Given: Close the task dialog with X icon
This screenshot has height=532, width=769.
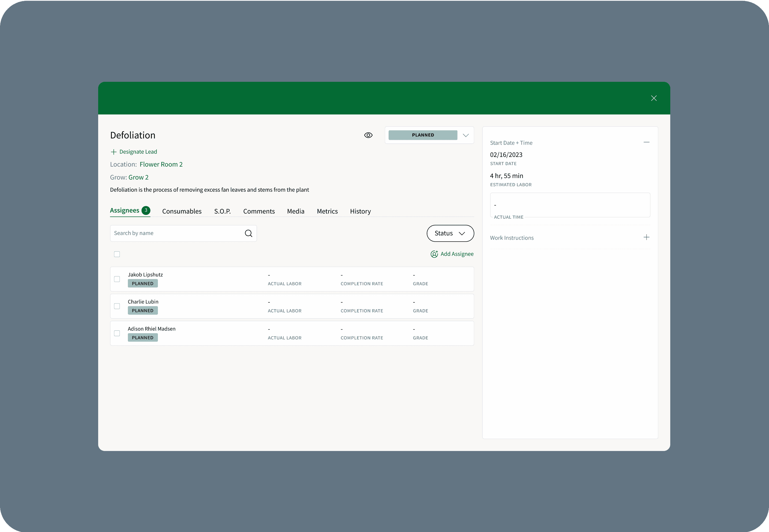Looking at the screenshot, I should pyautogui.click(x=654, y=98).
